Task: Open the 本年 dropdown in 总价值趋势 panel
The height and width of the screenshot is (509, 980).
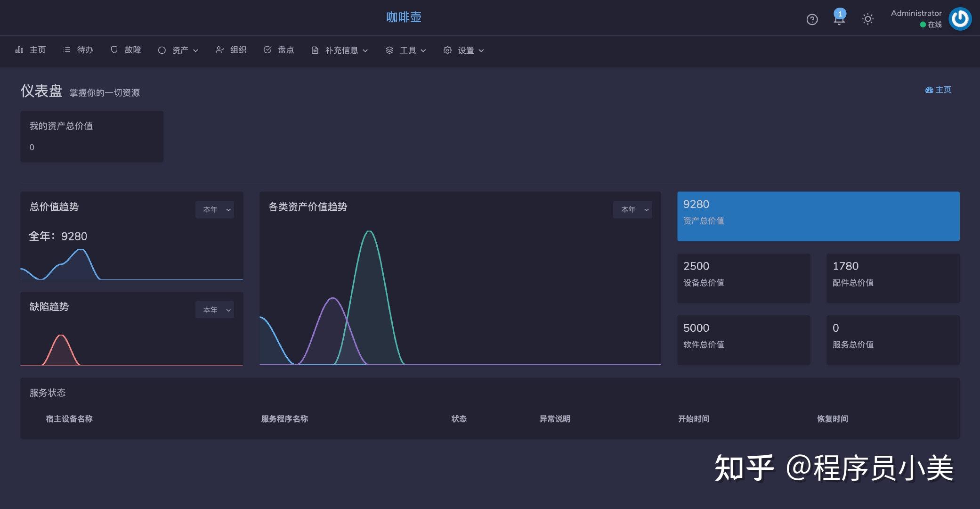Action: [215, 209]
